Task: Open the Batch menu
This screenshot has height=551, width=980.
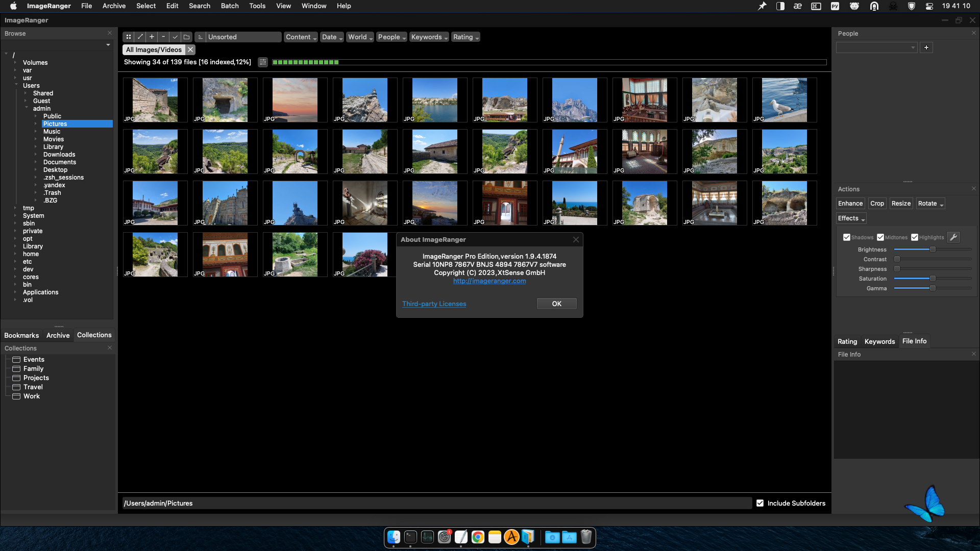Action: [230, 6]
